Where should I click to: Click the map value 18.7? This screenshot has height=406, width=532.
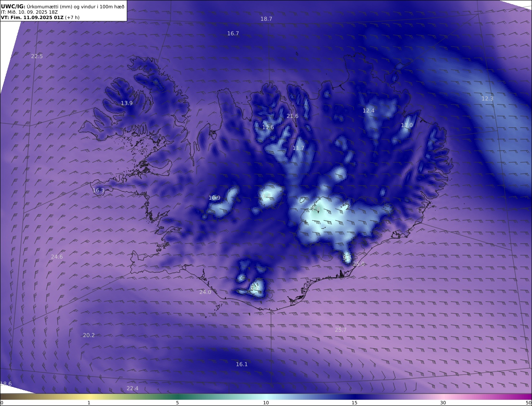pyautogui.click(x=266, y=19)
